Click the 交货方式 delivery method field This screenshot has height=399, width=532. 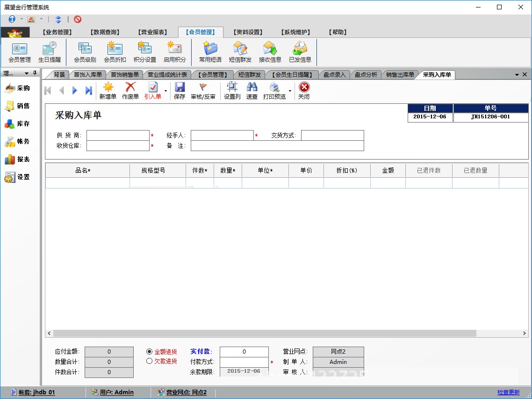[332, 135]
